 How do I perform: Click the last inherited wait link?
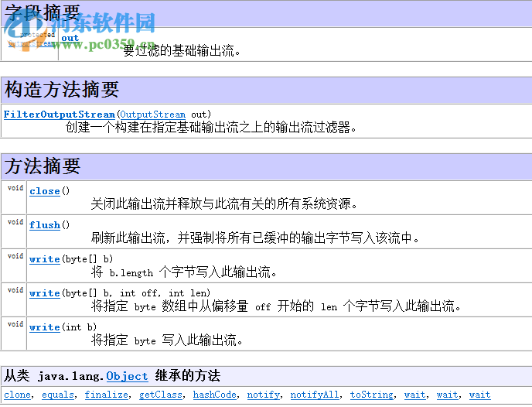click(x=479, y=395)
